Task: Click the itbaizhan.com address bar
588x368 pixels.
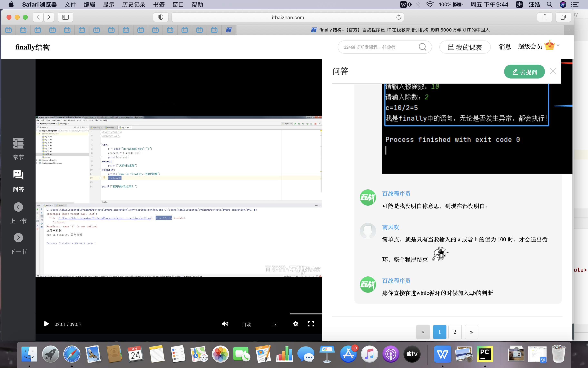Action: pyautogui.click(x=288, y=17)
